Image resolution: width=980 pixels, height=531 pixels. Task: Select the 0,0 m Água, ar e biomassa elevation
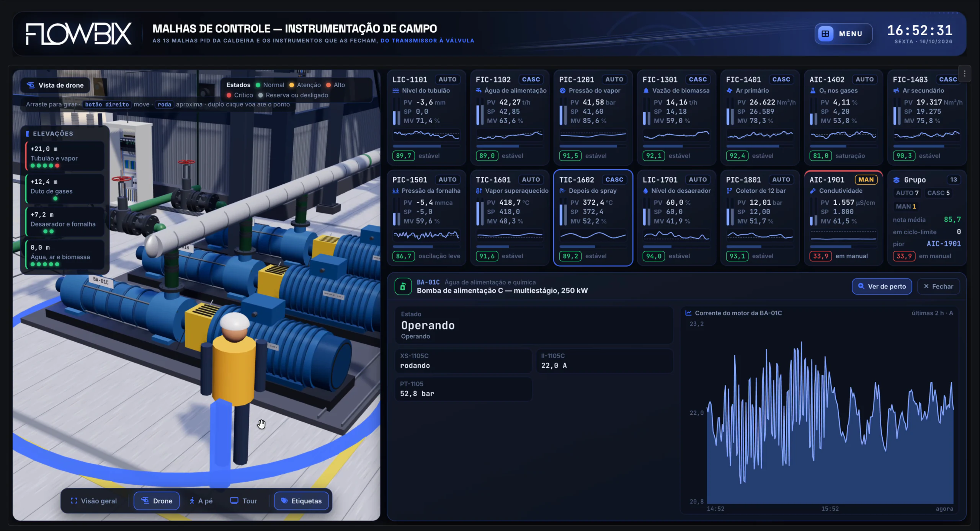(x=65, y=255)
